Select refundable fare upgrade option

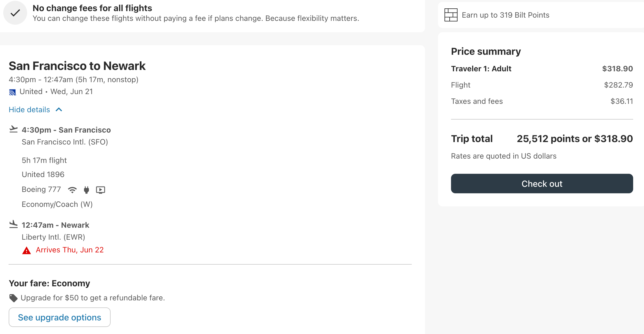[x=59, y=317]
